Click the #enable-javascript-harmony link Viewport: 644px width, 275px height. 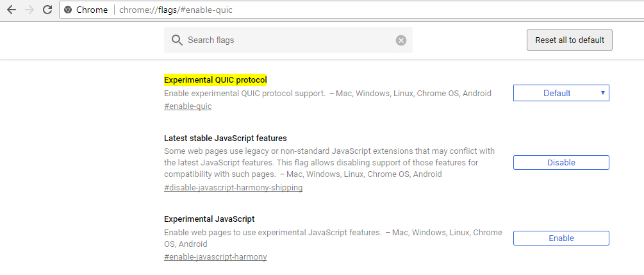pos(215,257)
